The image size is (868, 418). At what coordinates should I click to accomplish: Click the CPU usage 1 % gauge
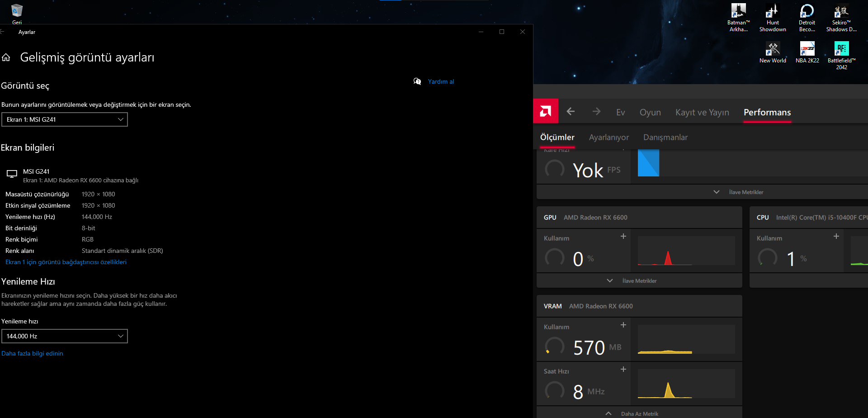point(768,258)
